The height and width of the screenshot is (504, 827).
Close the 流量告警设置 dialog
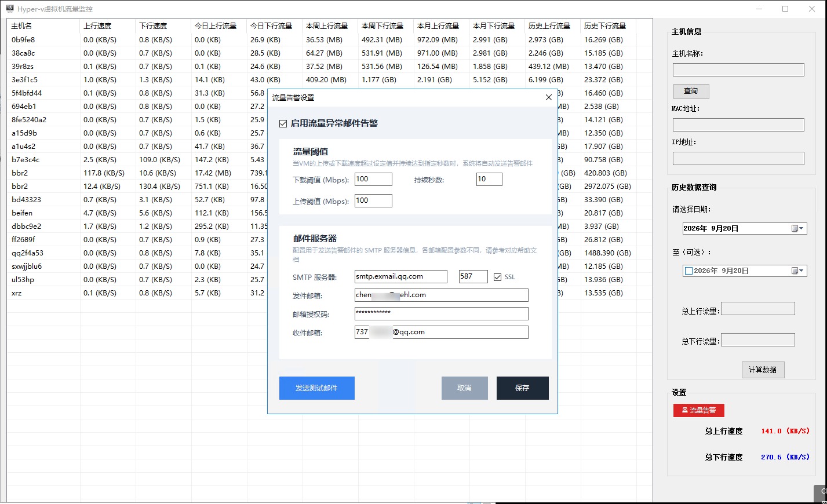548,97
